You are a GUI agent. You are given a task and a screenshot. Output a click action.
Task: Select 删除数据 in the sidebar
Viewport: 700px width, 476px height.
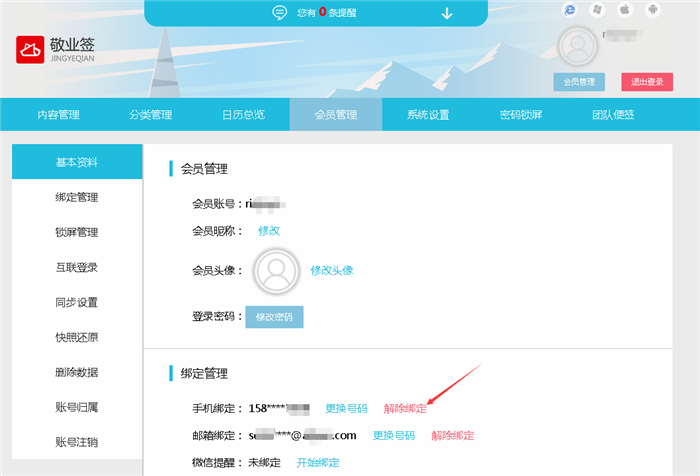[x=77, y=372]
